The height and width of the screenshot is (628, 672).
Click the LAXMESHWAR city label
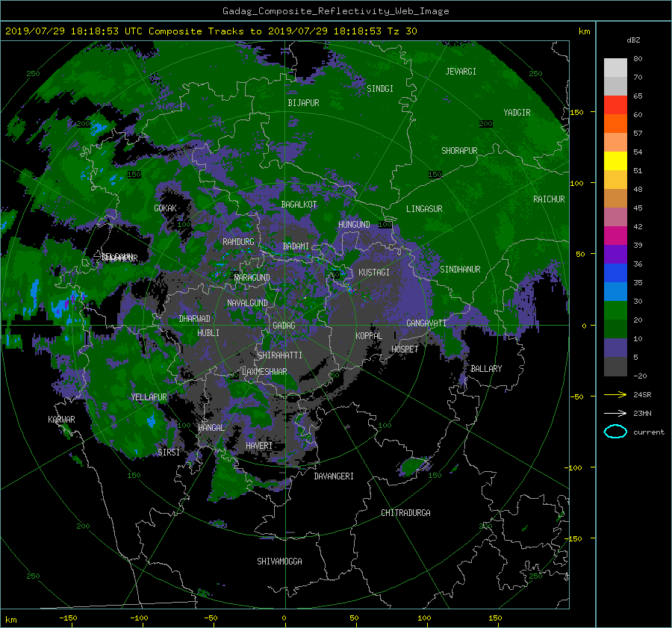pos(264,372)
